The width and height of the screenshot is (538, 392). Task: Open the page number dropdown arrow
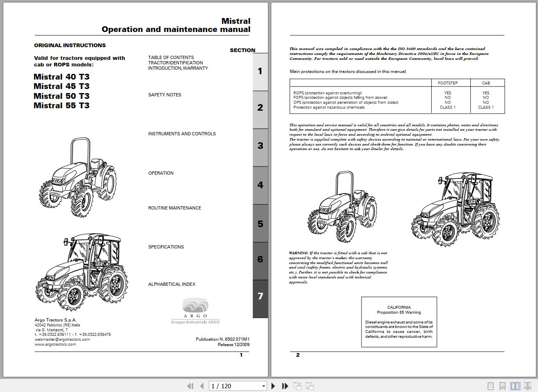click(263, 386)
